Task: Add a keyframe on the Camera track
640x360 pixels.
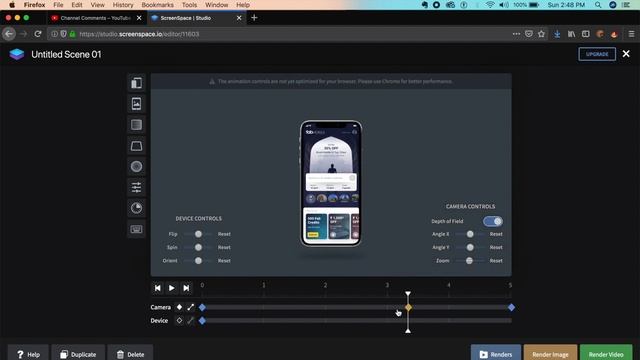Action: tap(179, 307)
